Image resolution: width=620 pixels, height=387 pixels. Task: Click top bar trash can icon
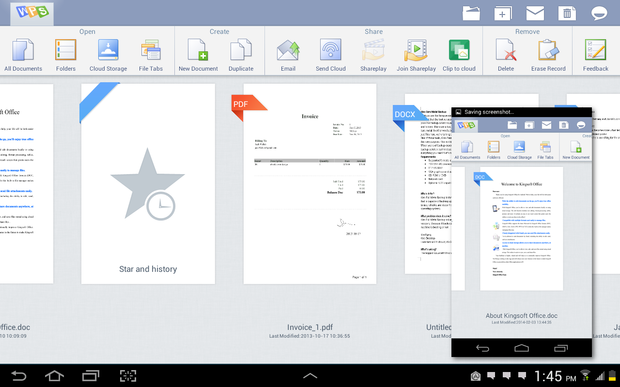567,13
